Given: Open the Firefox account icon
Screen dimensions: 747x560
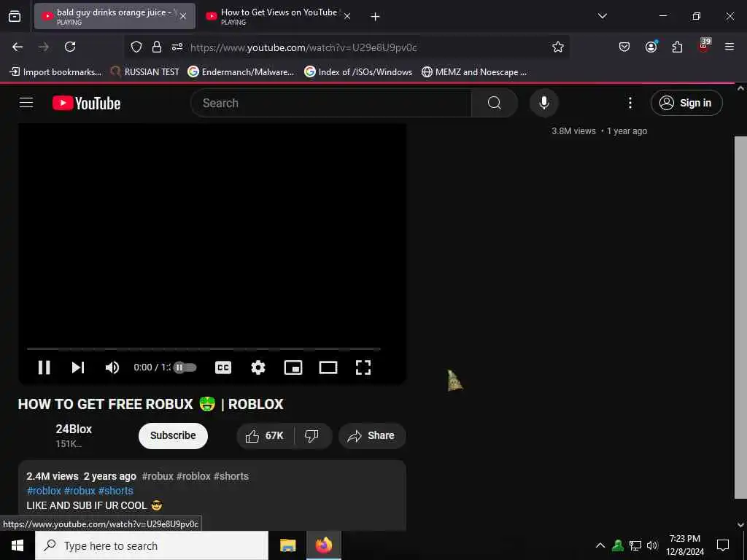Looking at the screenshot, I should (x=651, y=47).
